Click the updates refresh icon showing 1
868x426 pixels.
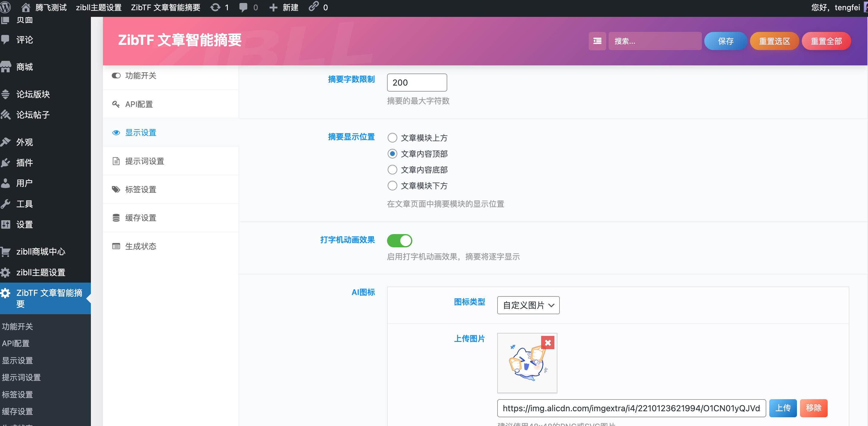tap(215, 7)
